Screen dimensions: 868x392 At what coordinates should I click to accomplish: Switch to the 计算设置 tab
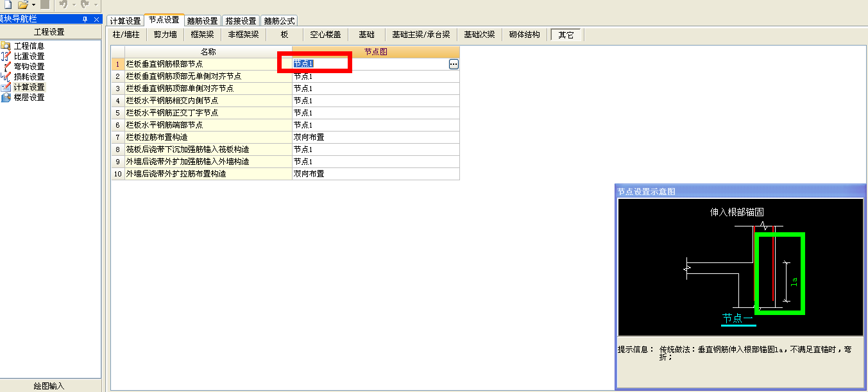click(x=125, y=21)
